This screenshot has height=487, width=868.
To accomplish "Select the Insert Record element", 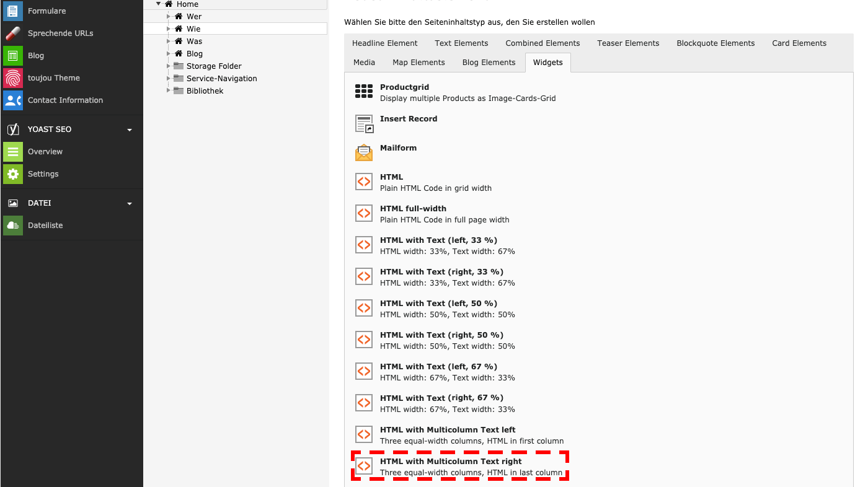I will point(409,119).
